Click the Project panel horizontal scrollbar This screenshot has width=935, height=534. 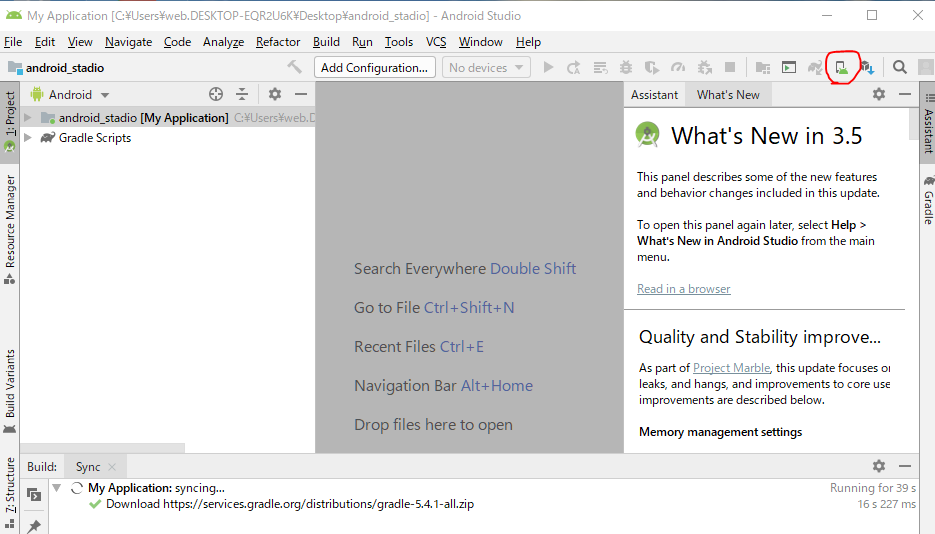(102, 448)
